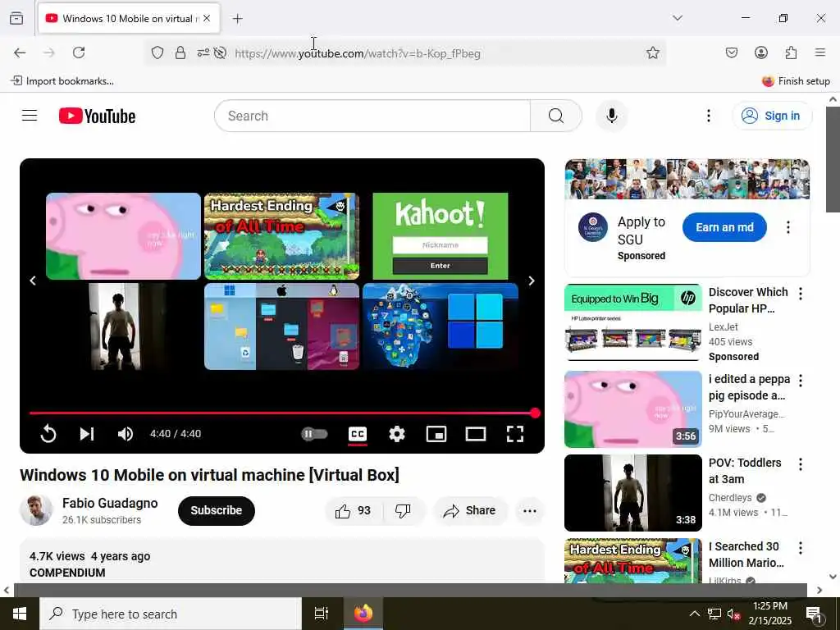
Task: Open menu for i edited a peppa pig video
Action: (801, 381)
